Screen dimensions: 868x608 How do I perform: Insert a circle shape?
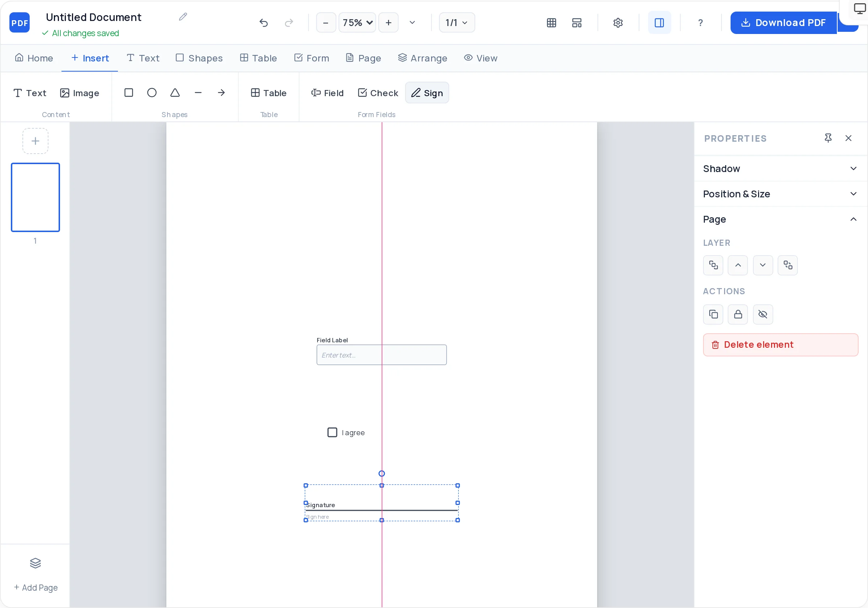point(152,93)
